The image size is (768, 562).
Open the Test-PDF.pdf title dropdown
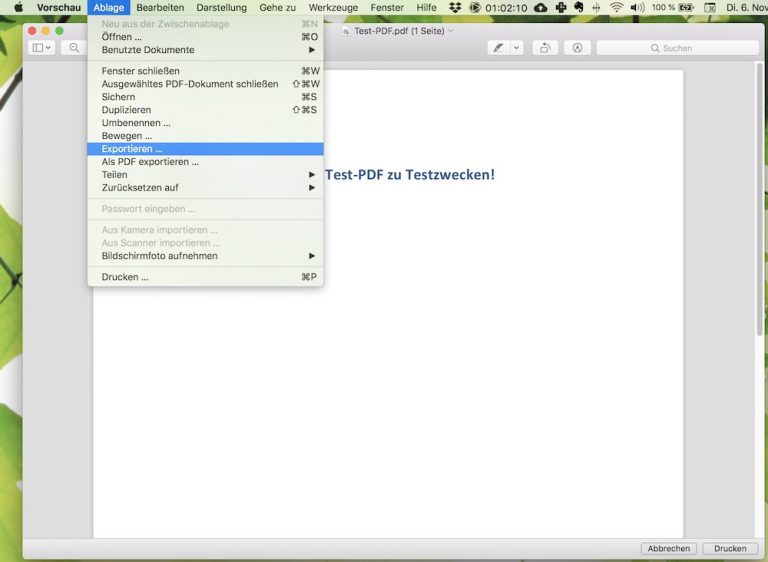[451, 30]
